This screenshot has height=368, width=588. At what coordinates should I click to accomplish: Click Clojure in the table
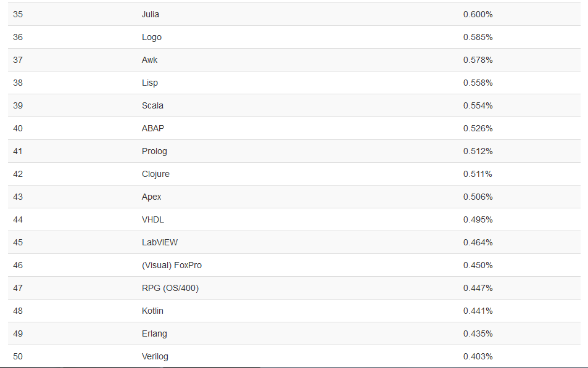(155, 174)
